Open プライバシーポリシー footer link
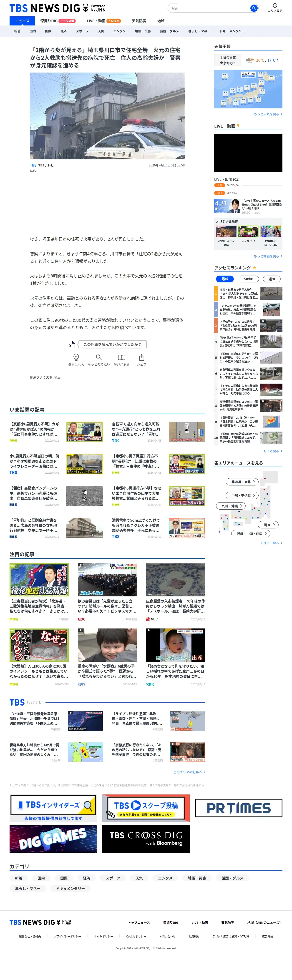This screenshot has width=292, height=980. point(67,936)
